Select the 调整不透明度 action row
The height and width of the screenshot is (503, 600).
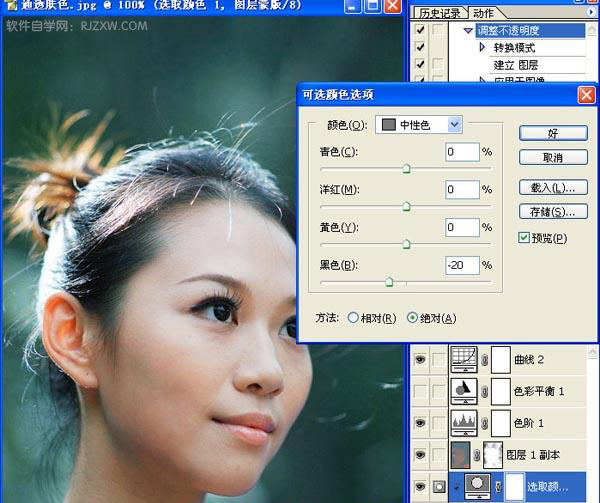[x=530, y=30]
